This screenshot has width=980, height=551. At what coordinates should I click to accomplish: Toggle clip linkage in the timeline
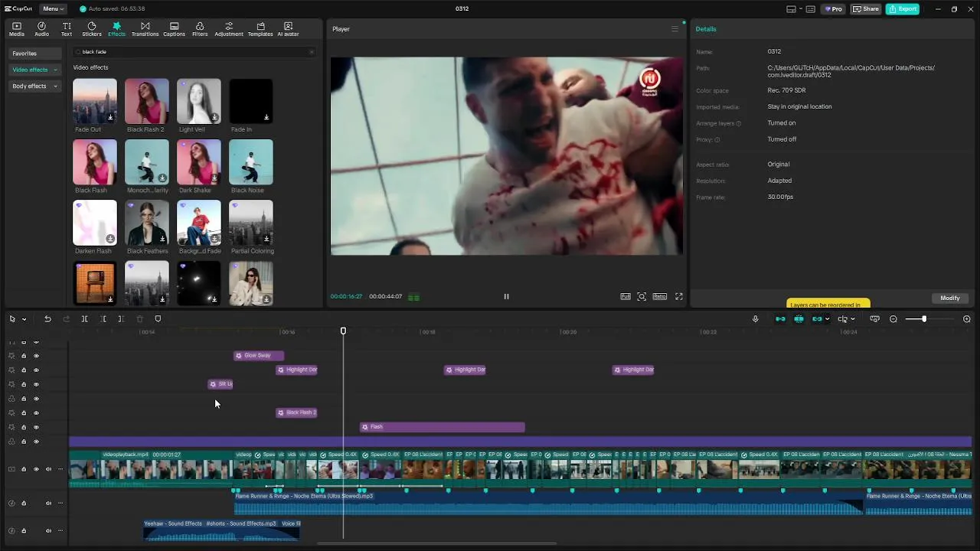817,319
